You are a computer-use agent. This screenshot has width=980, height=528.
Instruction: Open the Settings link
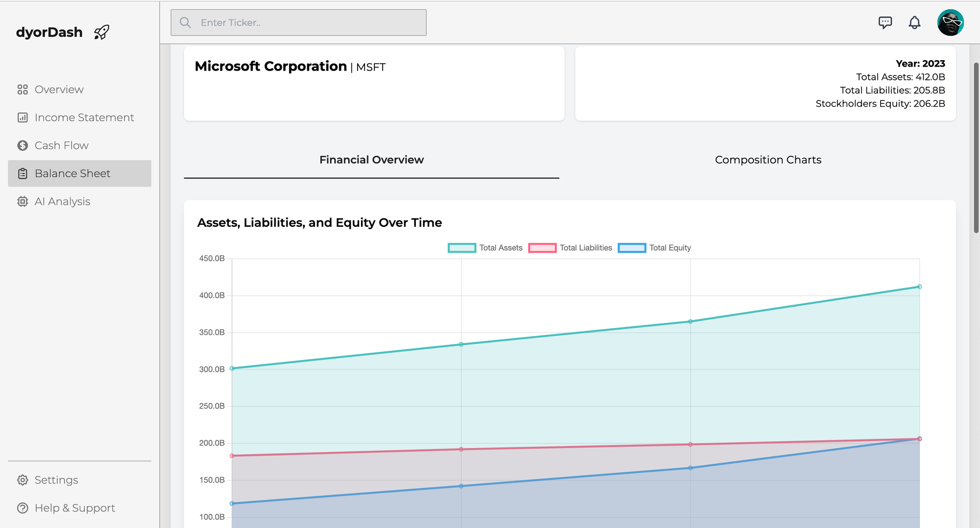pyautogui.click(x=79, y=480)
